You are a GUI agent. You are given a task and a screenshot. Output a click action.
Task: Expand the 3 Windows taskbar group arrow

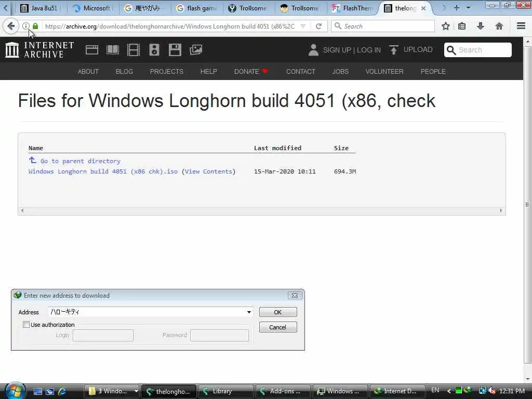[136, 391]
